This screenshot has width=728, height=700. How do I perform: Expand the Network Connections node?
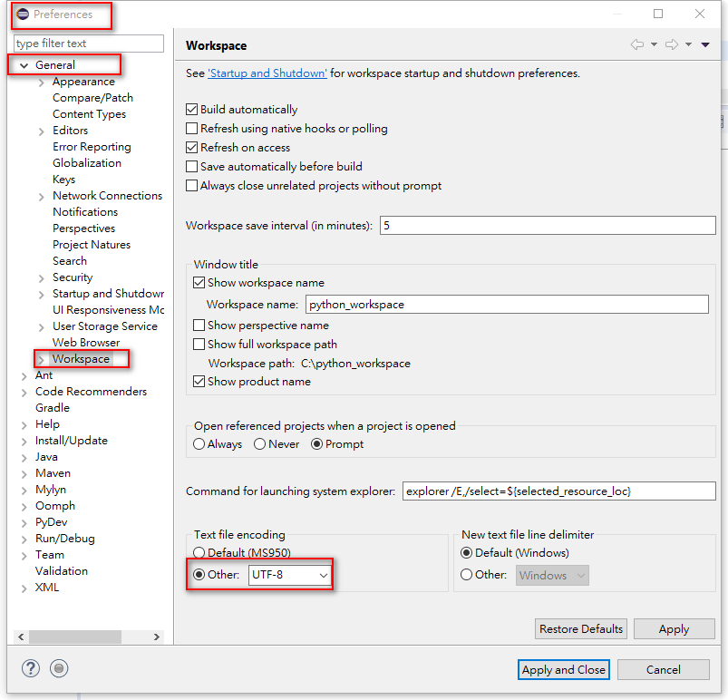pyautogui.click(x=42, y=197)
